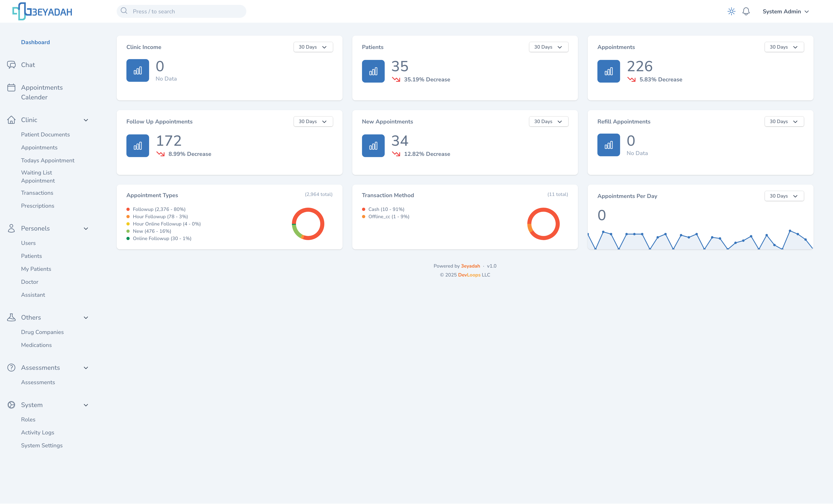This screenshot has width=833, height=504.
Task: Click the notification bell icon
Action: pyautogui.click(x=746, y=12)
